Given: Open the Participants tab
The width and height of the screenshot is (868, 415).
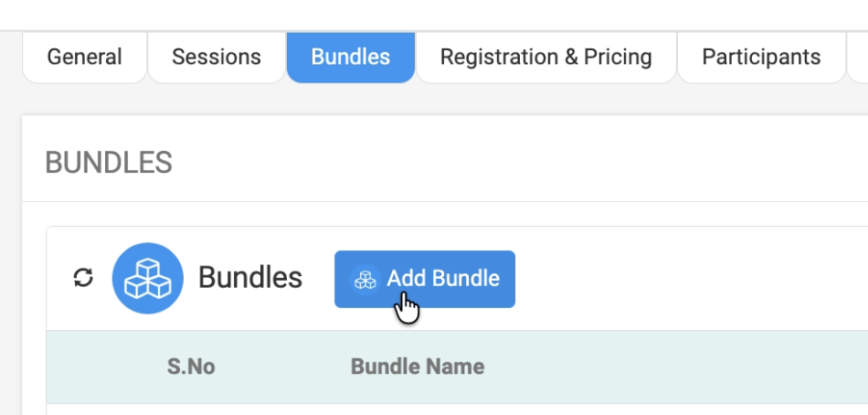Looking at the screenshot, I should pyautogui.click(x=761, y=57).
